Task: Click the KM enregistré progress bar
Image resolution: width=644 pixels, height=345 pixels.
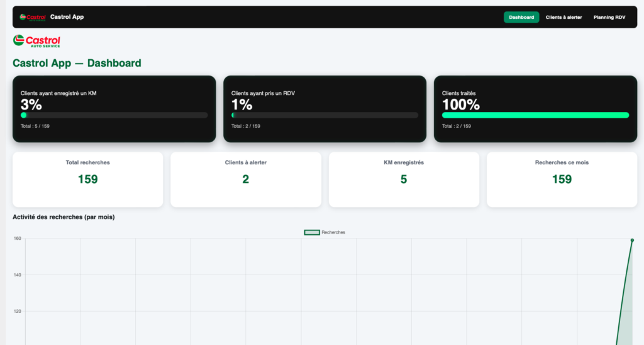Action: [x=114, y=115]
